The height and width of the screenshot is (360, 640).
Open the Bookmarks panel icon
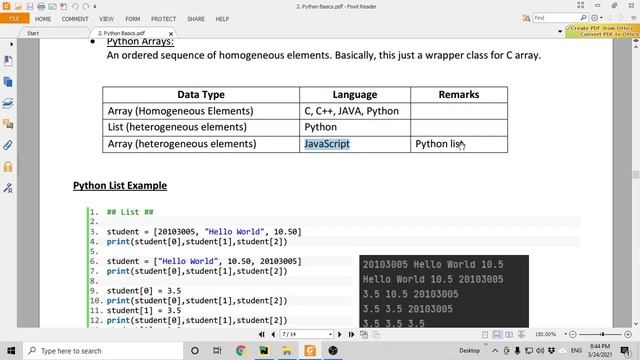point(8,61)
